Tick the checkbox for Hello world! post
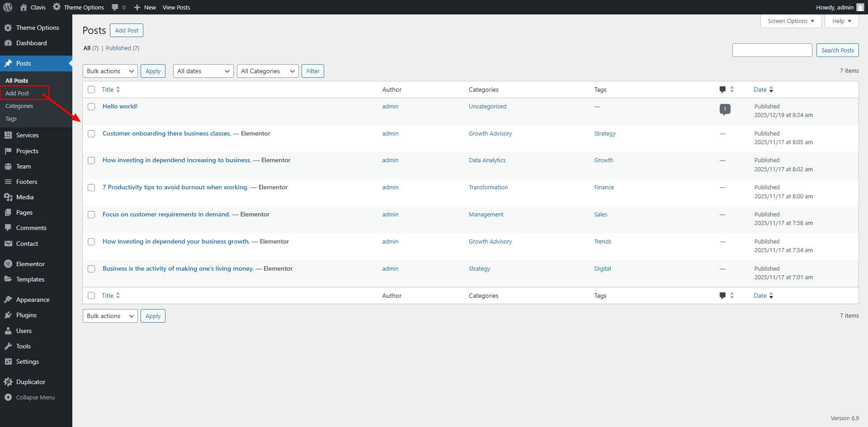The width and height of the screenshot is (868, 427). (91, 107)
